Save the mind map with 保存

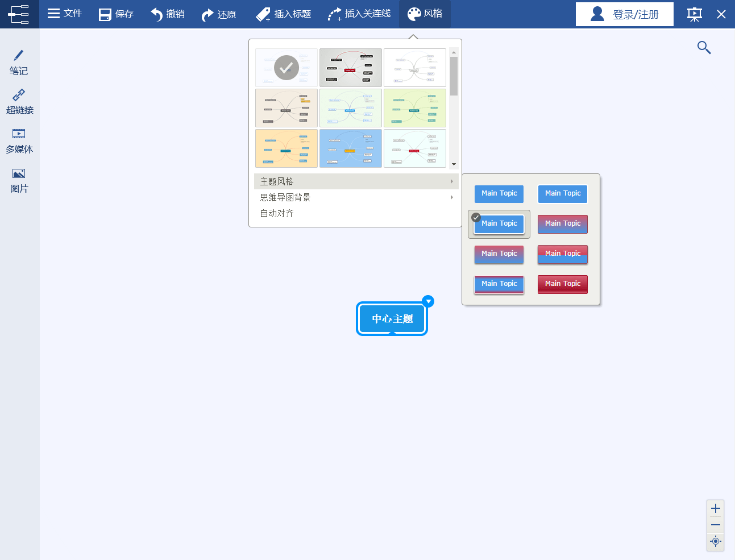[x=117, y=14]
